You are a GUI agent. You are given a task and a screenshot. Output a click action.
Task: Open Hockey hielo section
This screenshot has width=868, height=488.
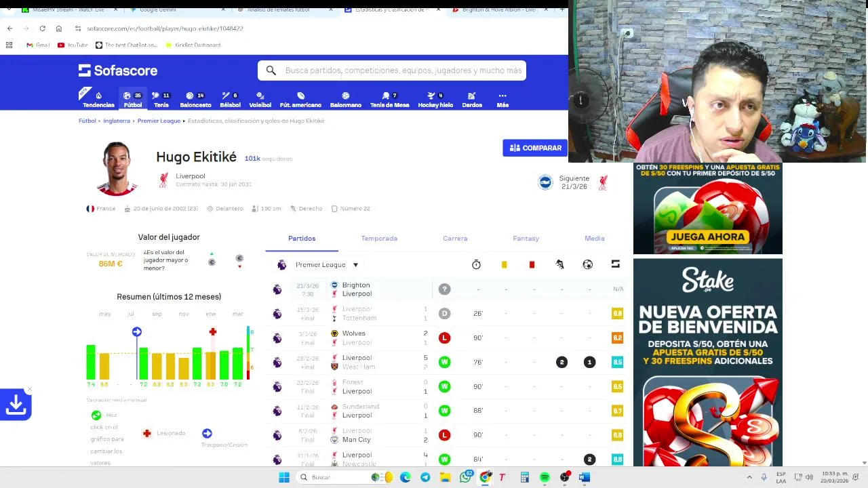[435, 99]
